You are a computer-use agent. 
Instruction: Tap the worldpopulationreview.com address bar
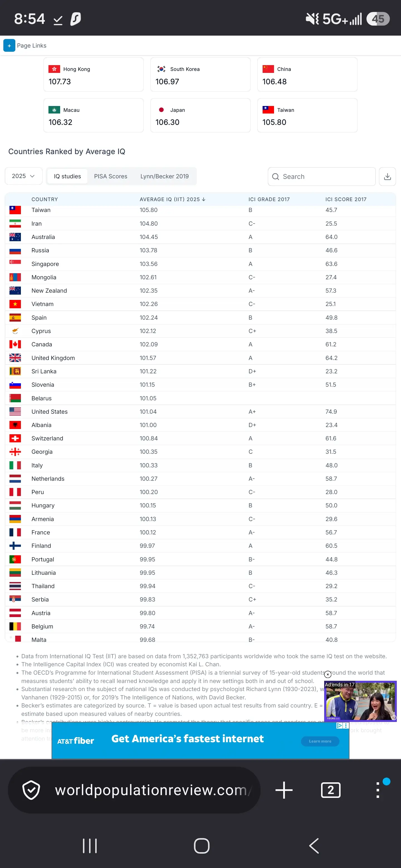point(151,790)
